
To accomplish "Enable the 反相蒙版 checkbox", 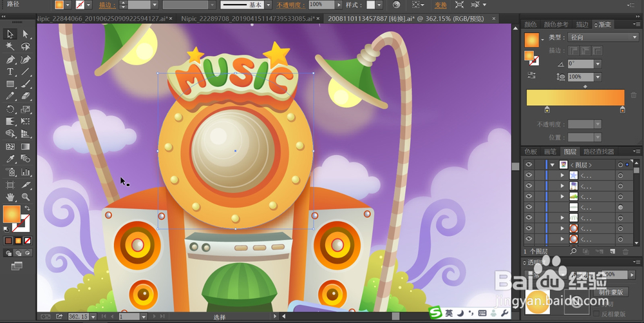I will coord(596,314).
